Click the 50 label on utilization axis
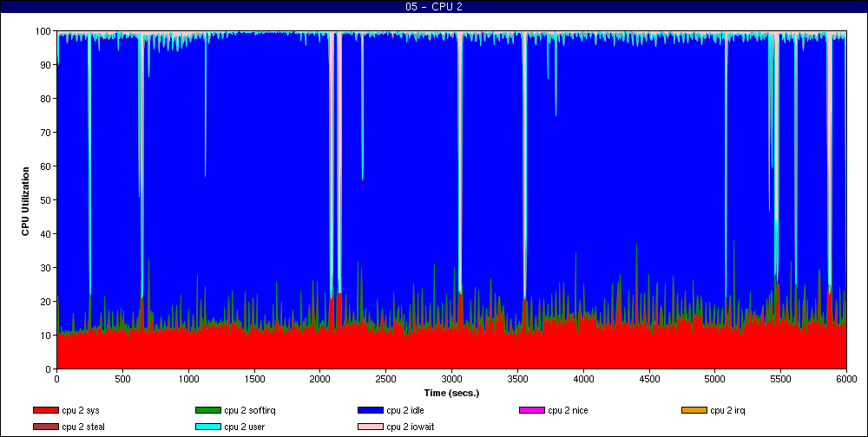The height and width of the screenshot is (437, 868). (x=47, y=200)
